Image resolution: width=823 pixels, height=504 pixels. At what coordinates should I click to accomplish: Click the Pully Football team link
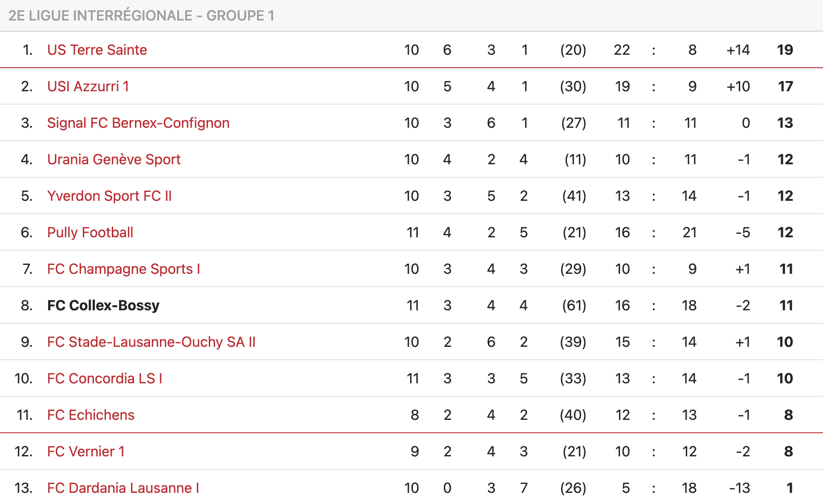point(90,232)
